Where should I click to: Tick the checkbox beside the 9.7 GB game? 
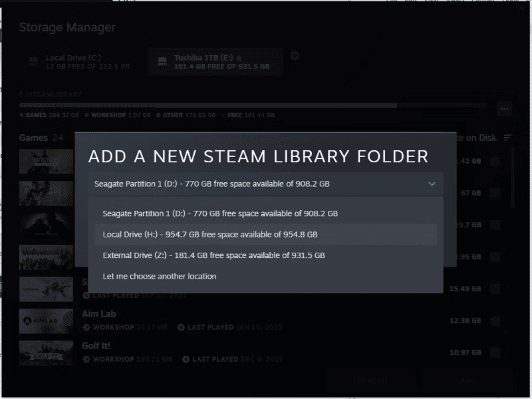point(495,225)
